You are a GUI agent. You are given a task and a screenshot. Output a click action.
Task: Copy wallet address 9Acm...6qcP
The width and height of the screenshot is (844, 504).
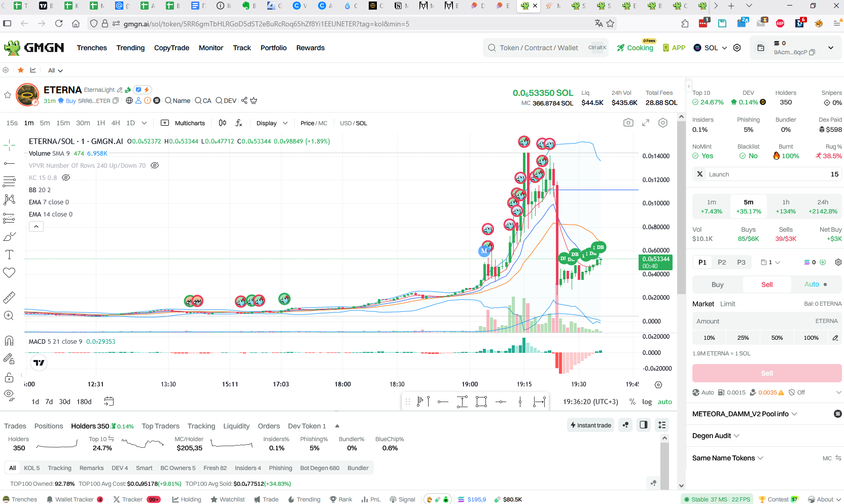(812, 52)
